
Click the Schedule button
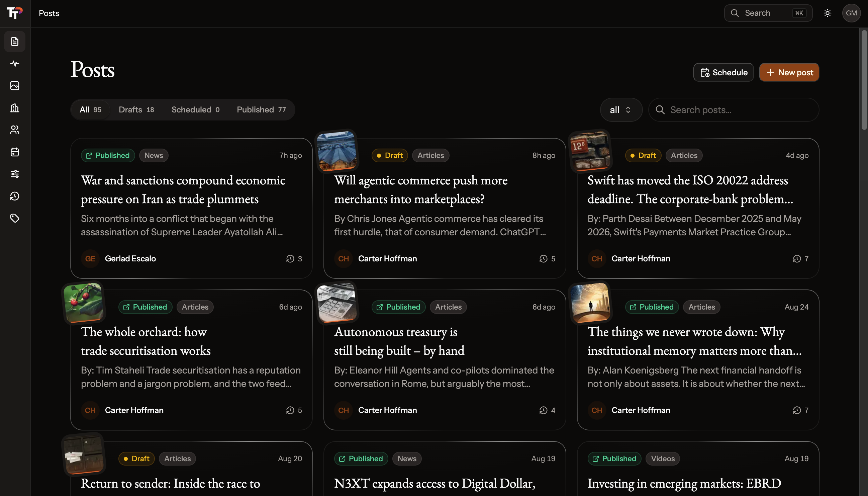pyautogui.click(x=723, y=72)
